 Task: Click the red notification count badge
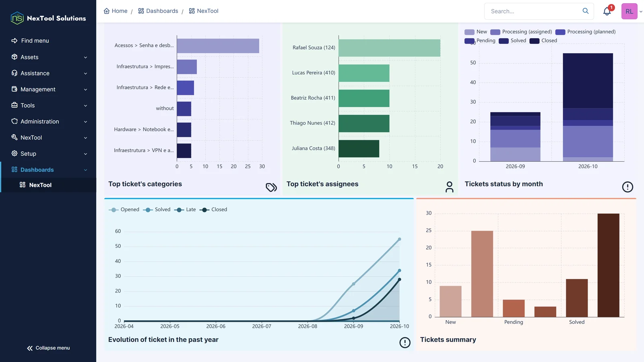point(611,7)
